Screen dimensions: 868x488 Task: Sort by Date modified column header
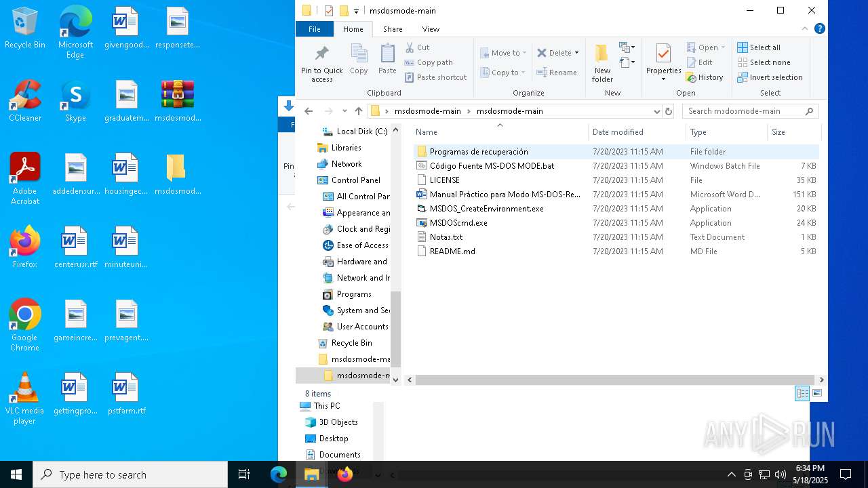pos(636,132)
